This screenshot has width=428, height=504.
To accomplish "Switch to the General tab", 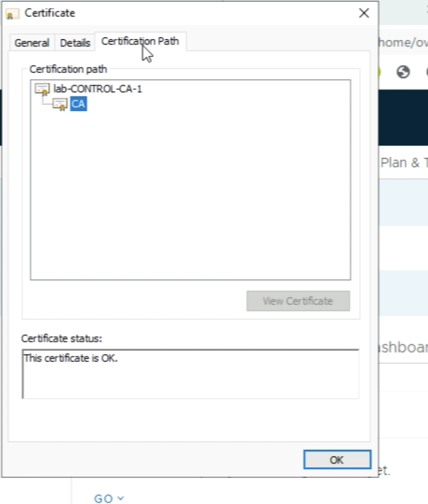I will [32, 43].
